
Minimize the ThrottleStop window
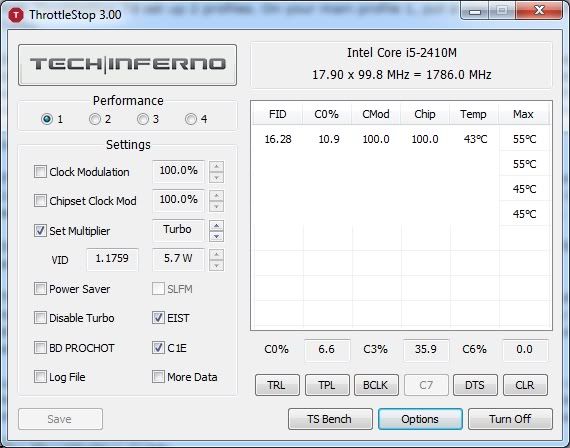pyautogui.click(x=475, y=12)
